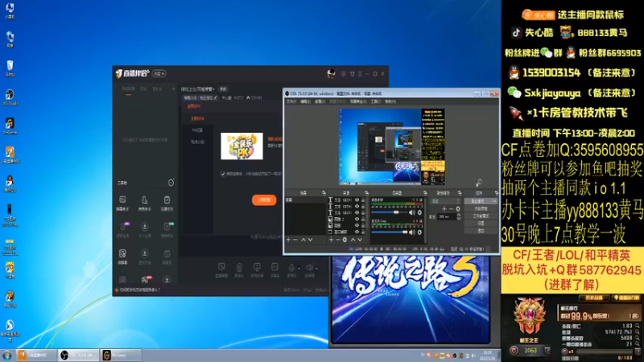Remove the selected source with the minus under 来源
This screenshot has width=644, height=362.
(337, 240)
